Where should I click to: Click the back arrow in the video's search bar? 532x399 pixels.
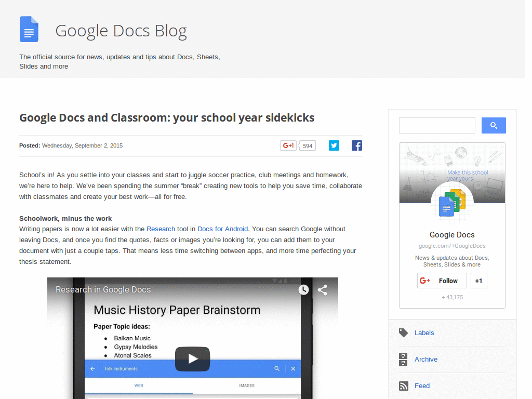(x=92, y=369)
